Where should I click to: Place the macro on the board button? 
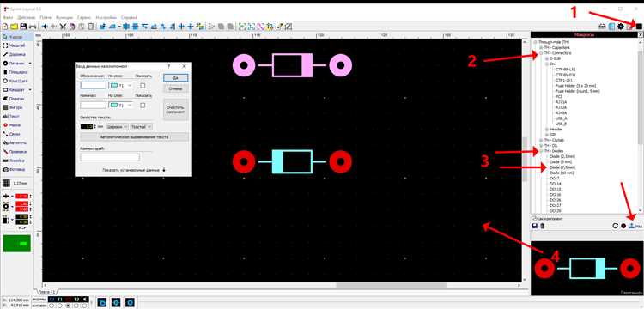point(635,226)
